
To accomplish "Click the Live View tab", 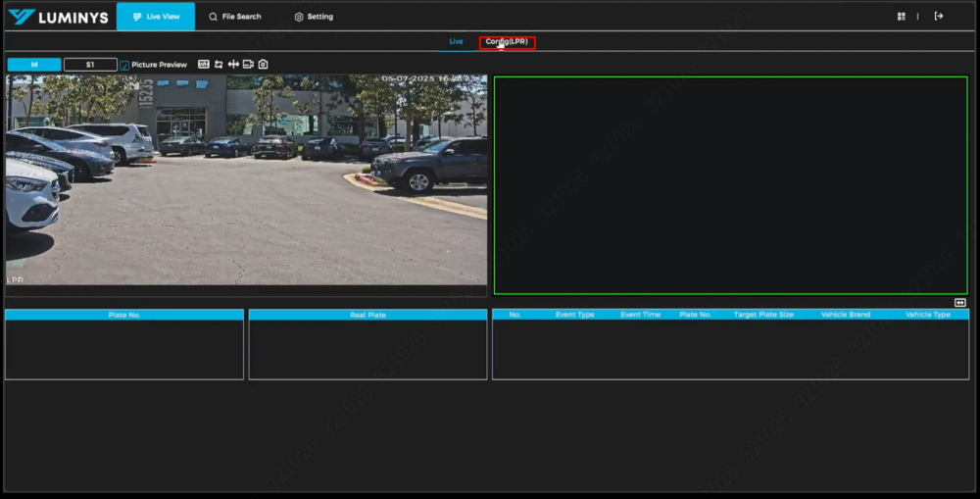I will pyautogui.click(x=155, y=17).
